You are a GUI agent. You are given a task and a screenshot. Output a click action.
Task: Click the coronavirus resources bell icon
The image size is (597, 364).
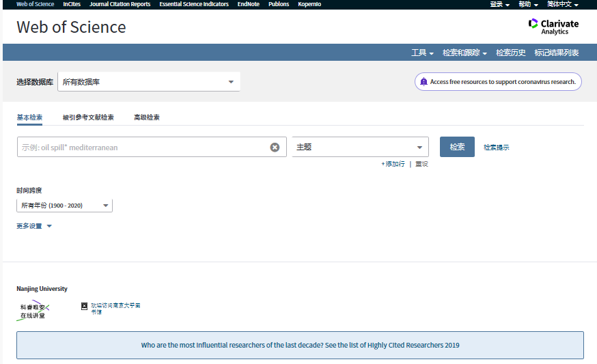tap(424, 82)
